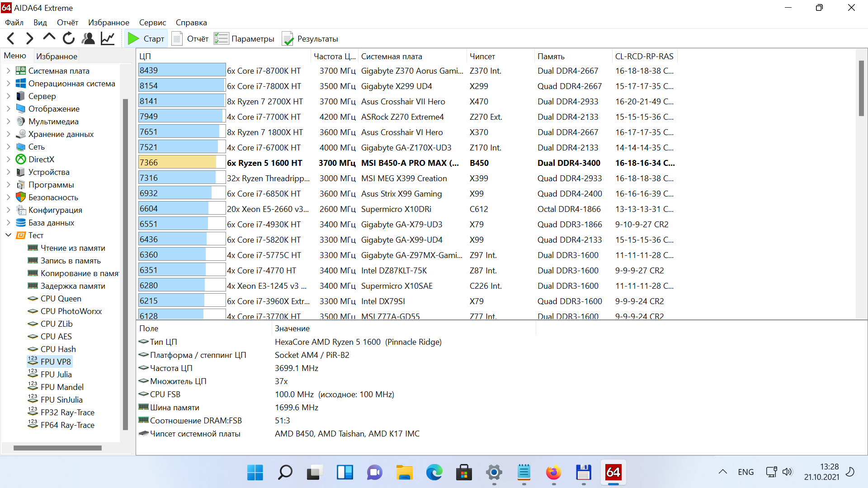
Task: Expand the Хранение данных tree node
Action: 8,134
